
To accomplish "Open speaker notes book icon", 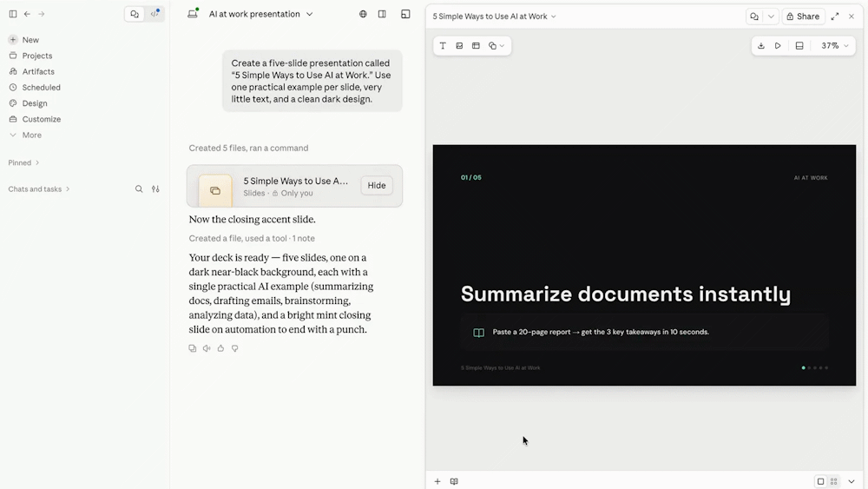I will pos(454,481).
